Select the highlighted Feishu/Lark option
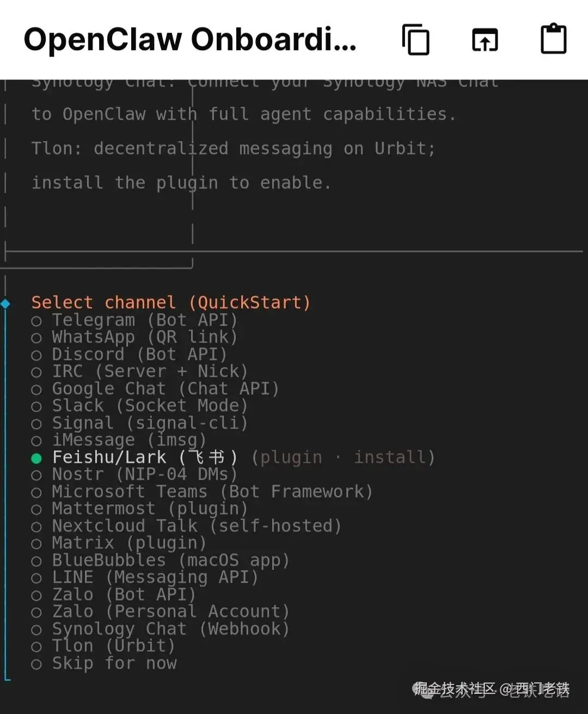Image resolution: width=588 pixels, height=714 pixels. pyautogui.click(x=144, y=457)
